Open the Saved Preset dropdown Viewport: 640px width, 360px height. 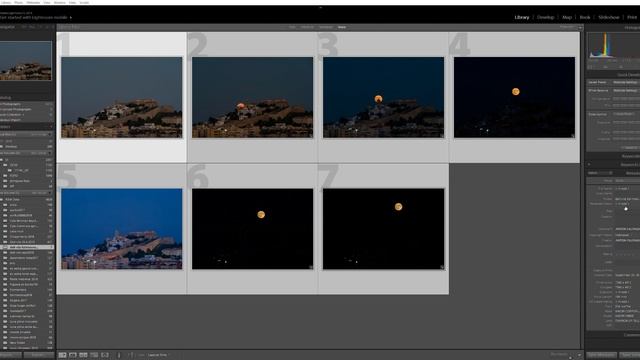pos(626,82)
